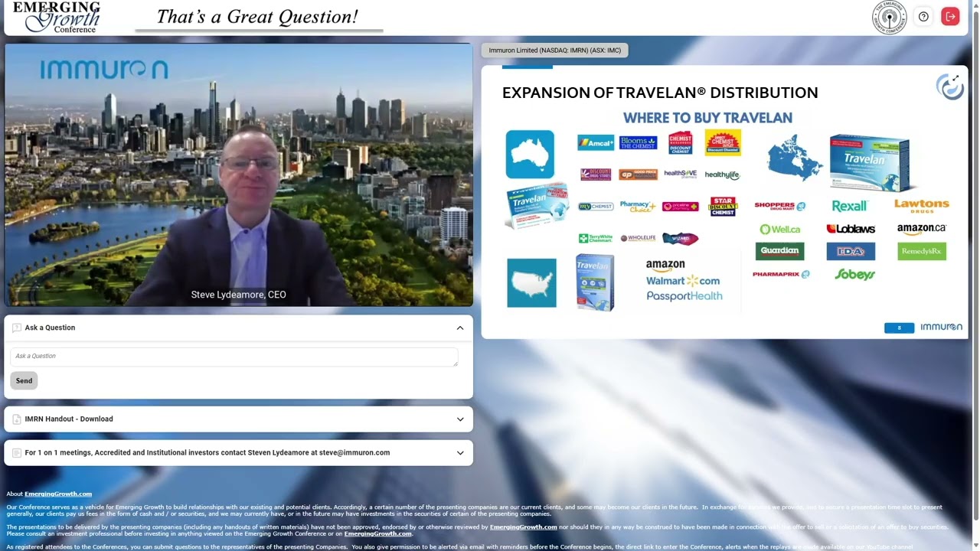This screenshot has height=551, width=980.
Task: Click the Walmart.com logo
Action: 683,281
